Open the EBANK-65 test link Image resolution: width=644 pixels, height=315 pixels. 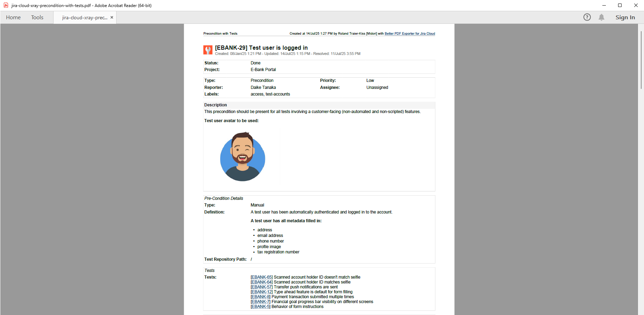[x=261, y=277]
